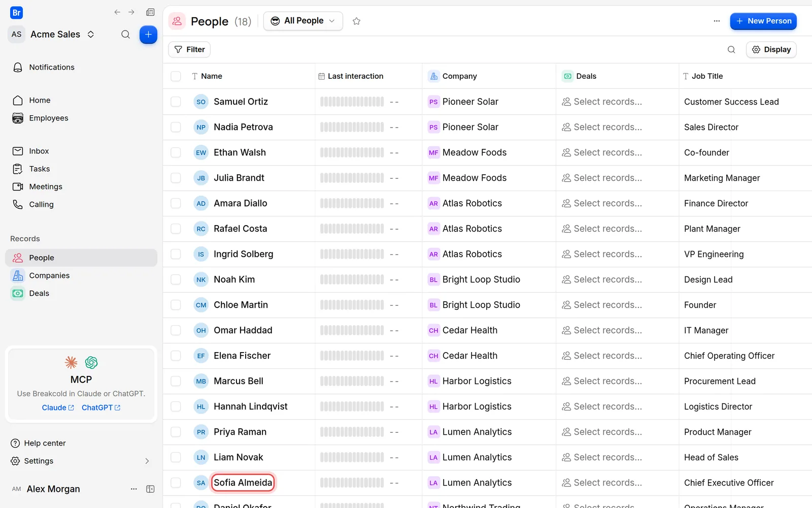Collapse sidebar using bottom panel icon

point(150,489)
